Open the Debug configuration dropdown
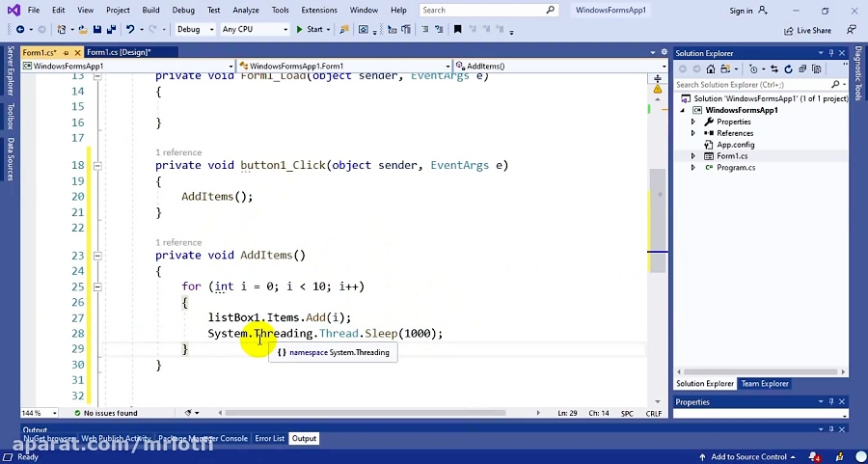This screenshot has height=464, width=868. pos(194,29)
